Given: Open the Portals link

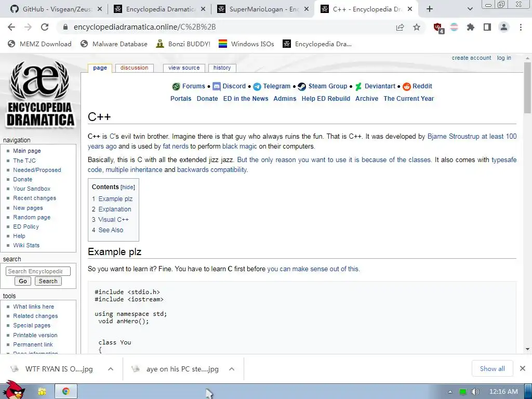Looking at the screenshot, I should click(x=181, y=99).
